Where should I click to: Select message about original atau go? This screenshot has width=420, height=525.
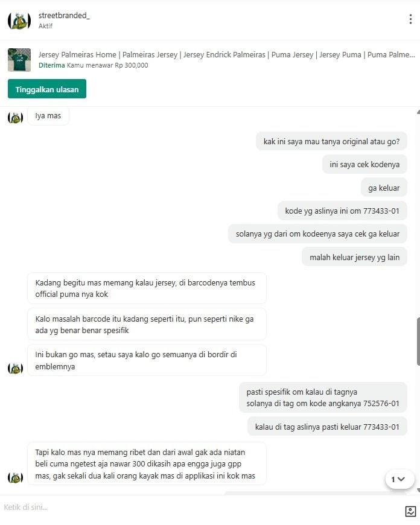coord(331,141)
